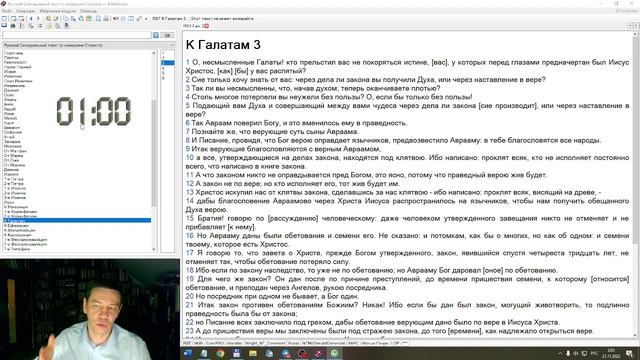Select От Матфея in the book list
The image size is (640, 360).
pyautogui.click(x=15, y=151)
